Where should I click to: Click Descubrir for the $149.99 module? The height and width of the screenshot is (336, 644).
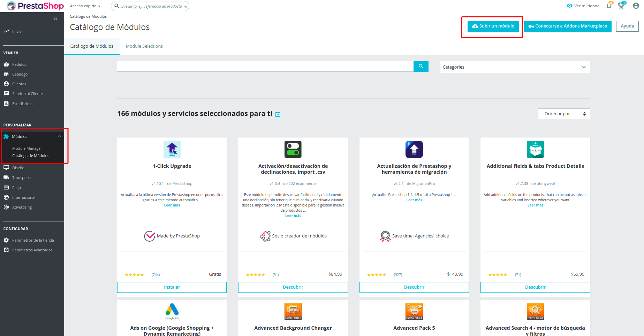point(414,287)
